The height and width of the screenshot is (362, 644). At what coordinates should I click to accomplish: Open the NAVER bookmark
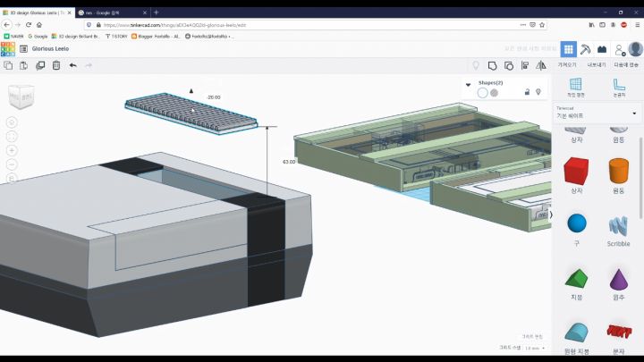coord(14,36)
